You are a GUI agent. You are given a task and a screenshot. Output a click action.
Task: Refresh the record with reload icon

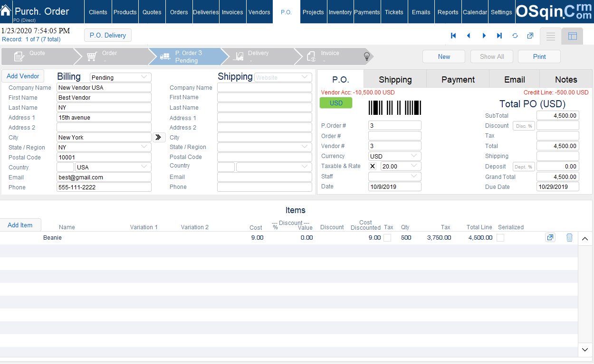click(515, 36)
